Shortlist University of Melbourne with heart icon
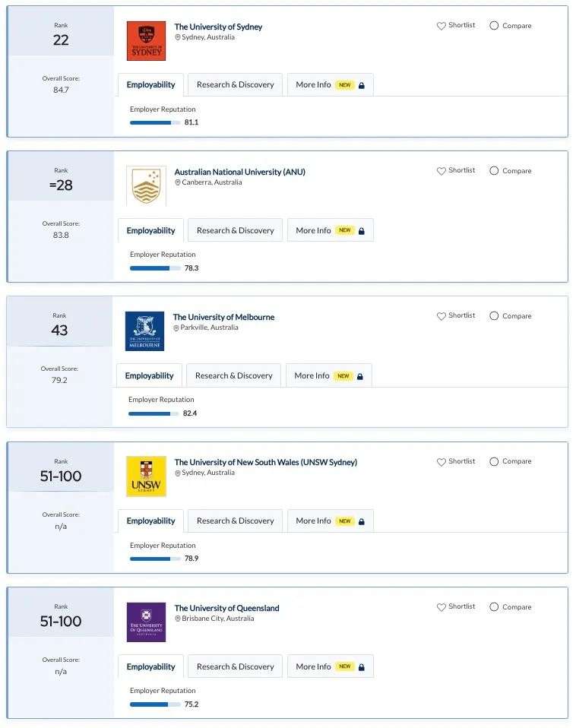Viewport: 576px width, 728px height. pyautogui.click(x=456, y=315)
